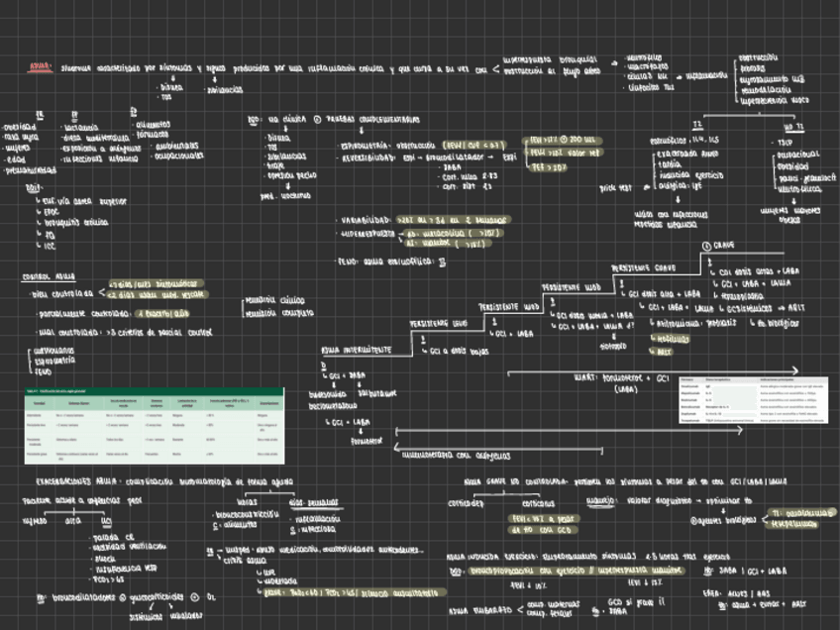This screenshot has height=630, width=840.
Task: Click the PERSISTENTE GRAVE step label
Action: 646,267
